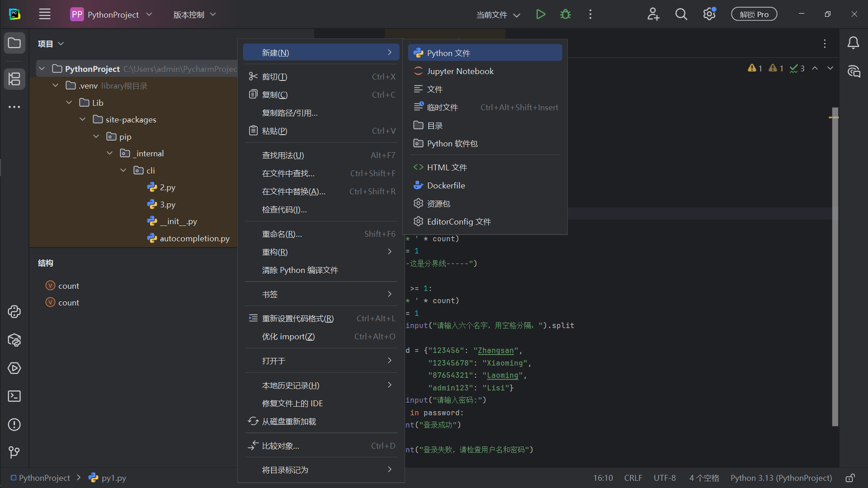Open the Git version control tool window

pyautogui.click(x=14, y=452)
